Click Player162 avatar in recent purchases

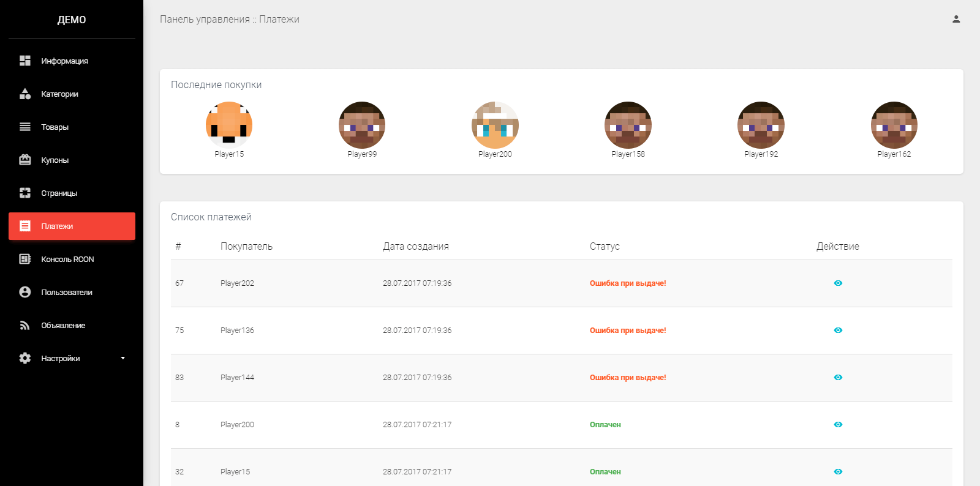point(894,125)
